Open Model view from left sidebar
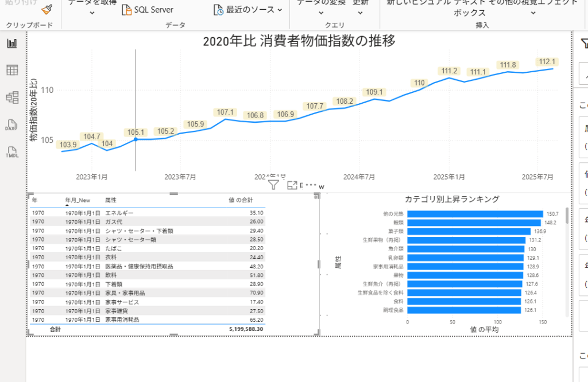This screenshot has height=382, width=588. [x=11, y=98]
